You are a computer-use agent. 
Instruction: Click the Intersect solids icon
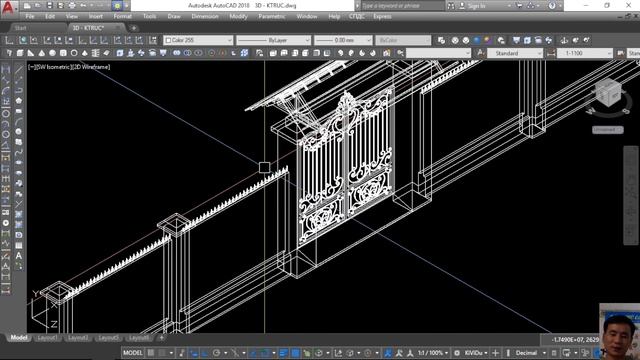198,53
